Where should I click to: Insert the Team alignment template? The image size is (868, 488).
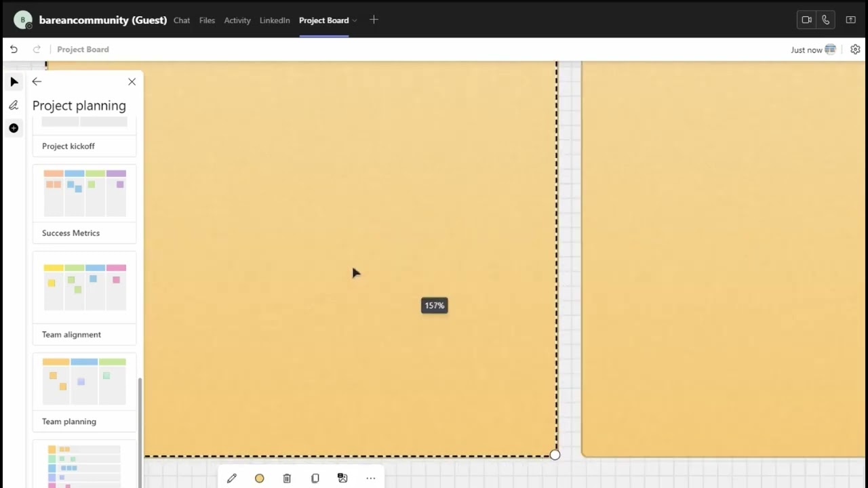[x=84, y=298]
